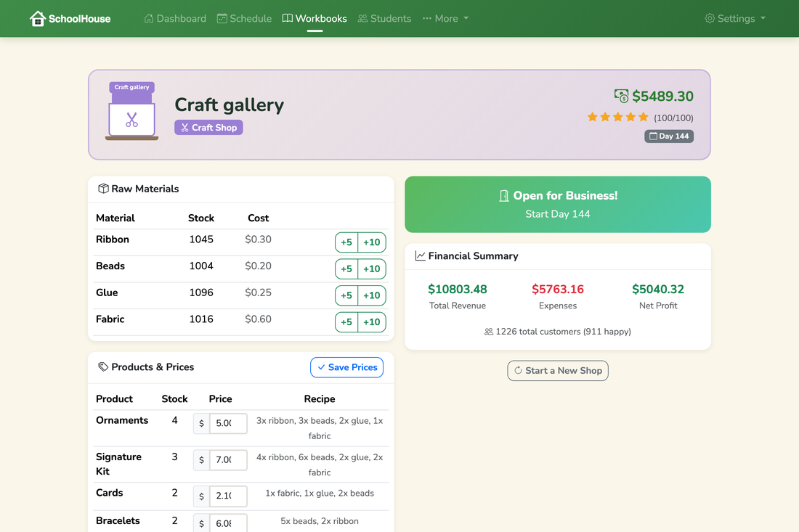
Task: Add +5 Glue to stock
Action: pos(346,295)
